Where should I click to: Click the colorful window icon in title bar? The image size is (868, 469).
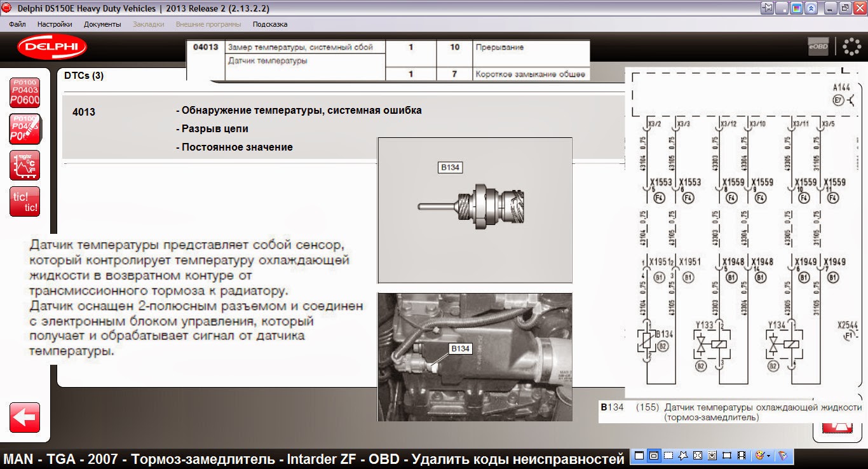click(x=797, y=8)
